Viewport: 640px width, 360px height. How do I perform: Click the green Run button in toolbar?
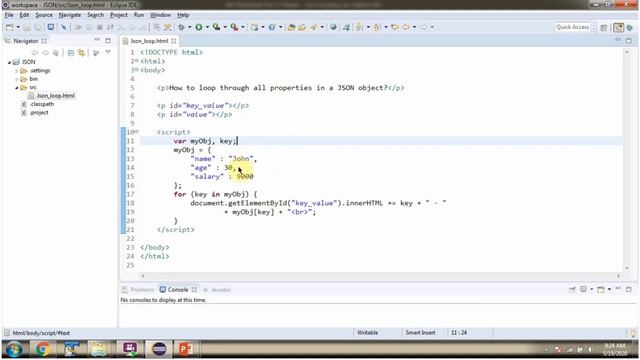click(199, 27)
